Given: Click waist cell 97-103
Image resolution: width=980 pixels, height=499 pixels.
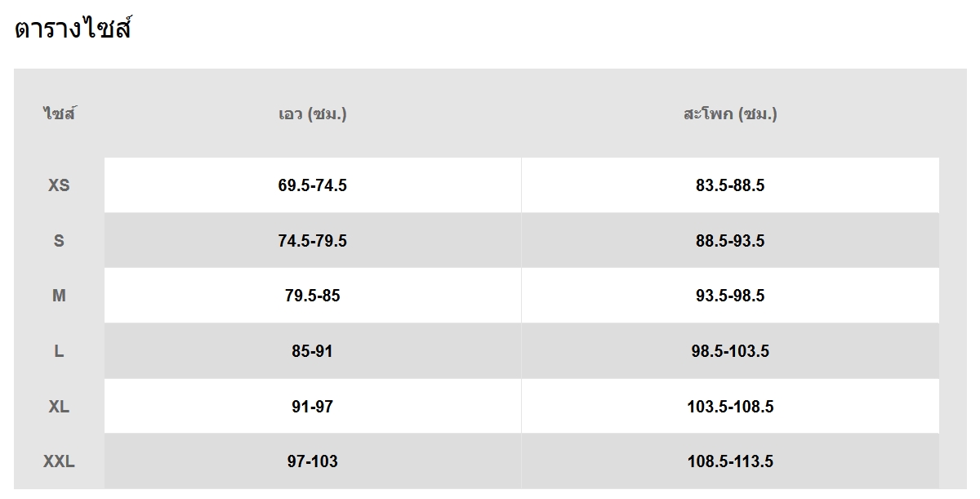Looking at the screenshot, I should click(x=312, y=461).
